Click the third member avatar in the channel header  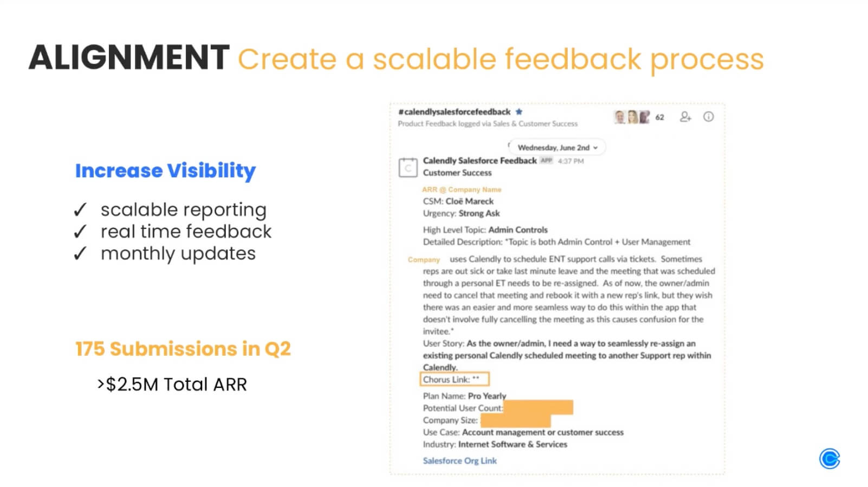pyautogui.click(x=644, y=116)
